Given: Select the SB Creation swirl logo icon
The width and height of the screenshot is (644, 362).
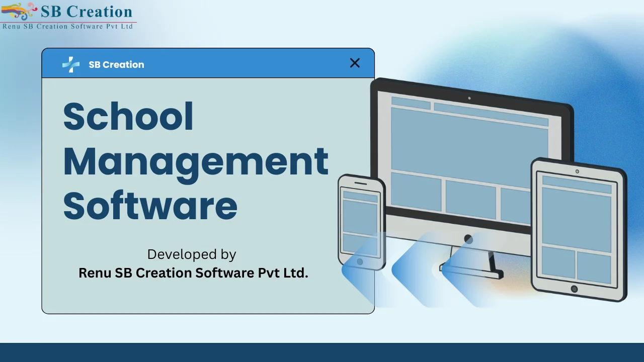Looking at the screenshot, I should point(19,11).
